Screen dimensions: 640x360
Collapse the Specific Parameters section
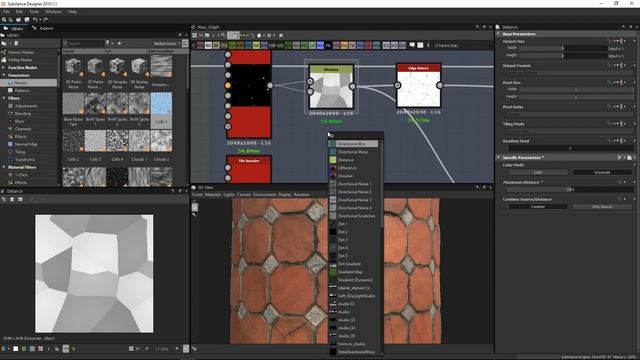(x=498, y=158)
